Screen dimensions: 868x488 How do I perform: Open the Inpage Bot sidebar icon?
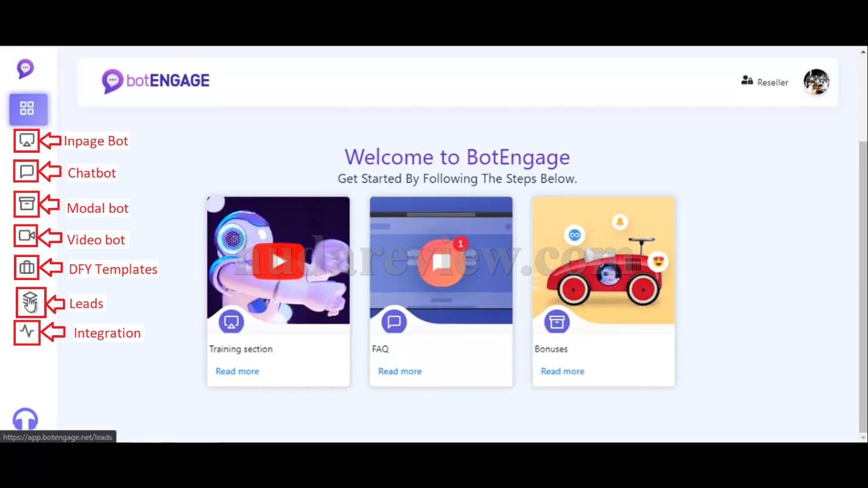pos(26,141)
